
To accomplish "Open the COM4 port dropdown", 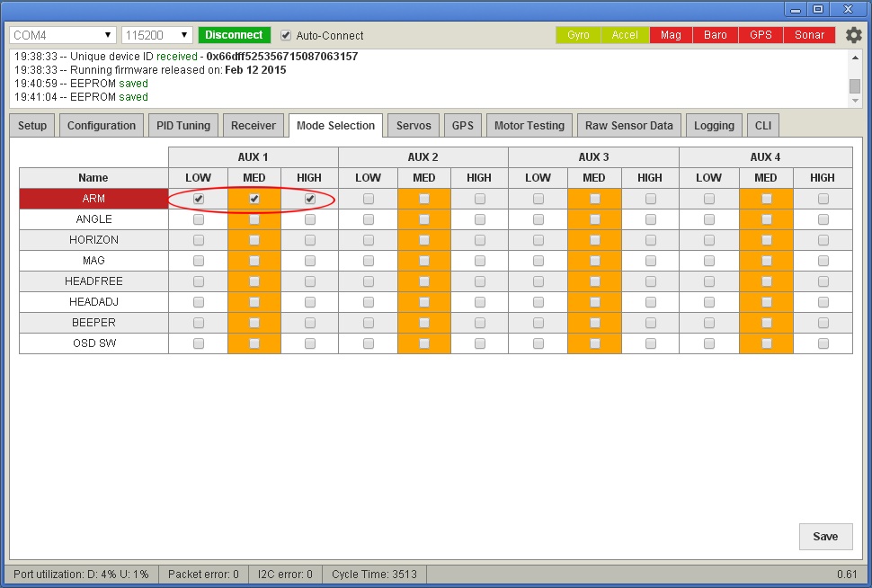I will (63, 35).
